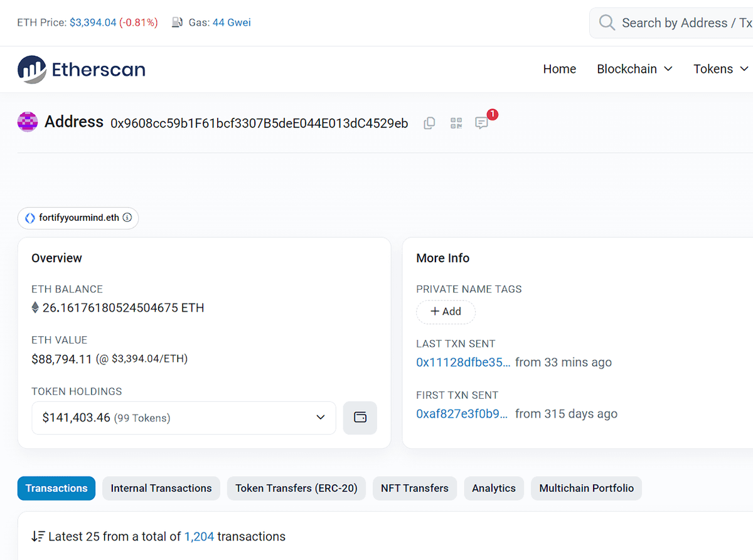Click the purple address blockie avatar
The image size is (753, 560).
point(28,122)
